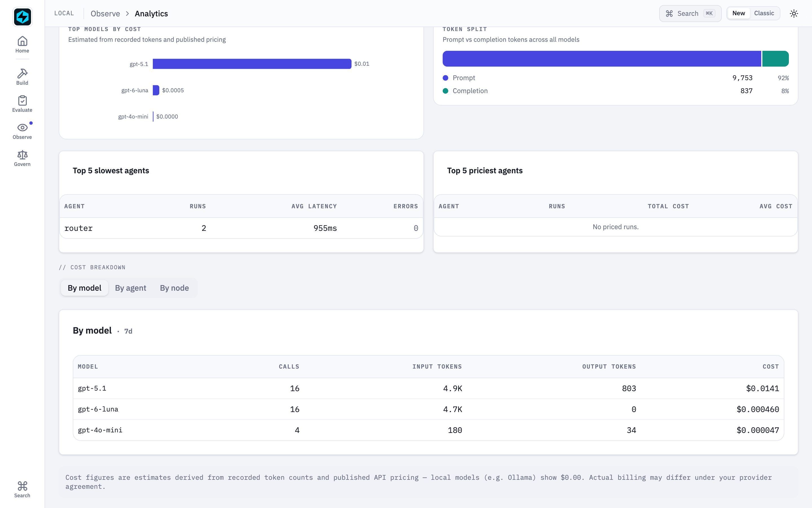The height and width of the screenshot is (508, 812).
Task: Click the TOTAL COST column header
Action: (668, 206)
